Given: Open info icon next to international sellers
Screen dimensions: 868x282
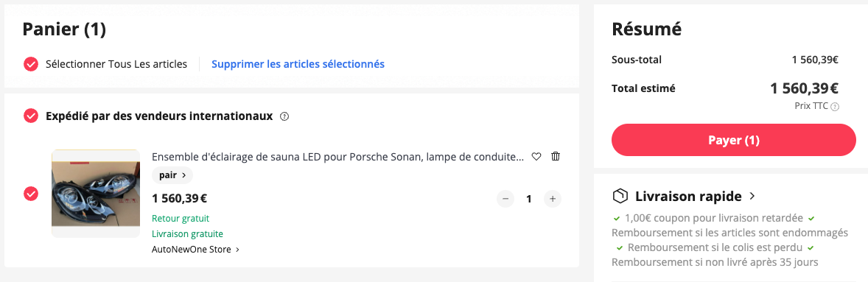Looking at the screenshot, I should click(x=284, y=116).
